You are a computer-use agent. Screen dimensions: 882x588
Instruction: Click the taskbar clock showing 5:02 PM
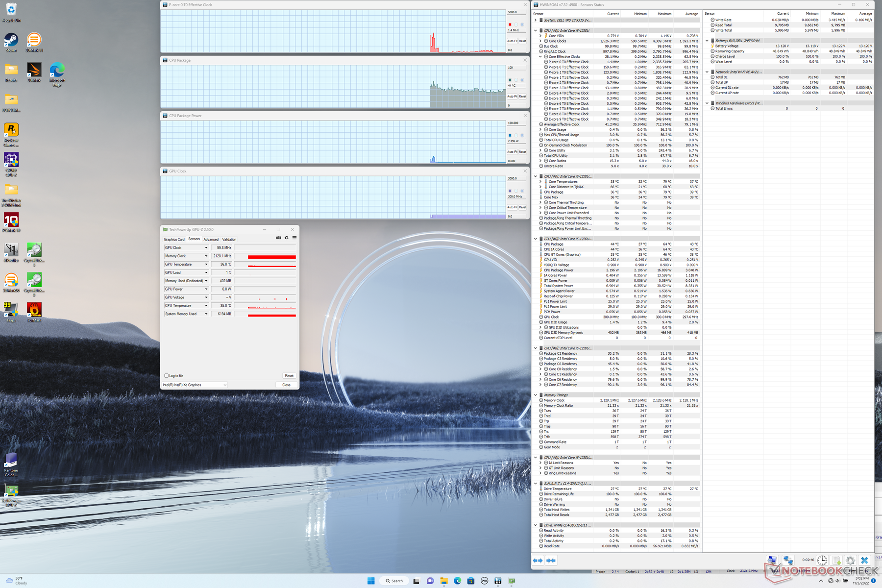[x=860, y=581]
